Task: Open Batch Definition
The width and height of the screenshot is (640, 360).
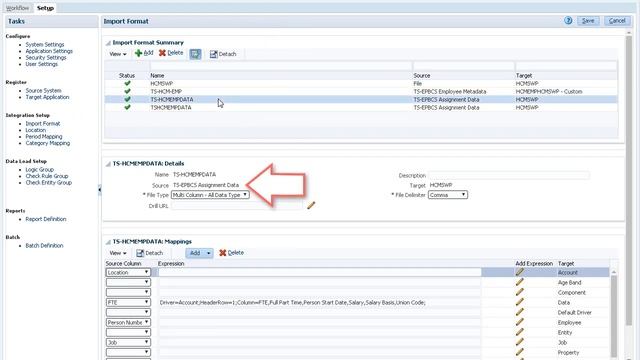Action: click(44, 246)
